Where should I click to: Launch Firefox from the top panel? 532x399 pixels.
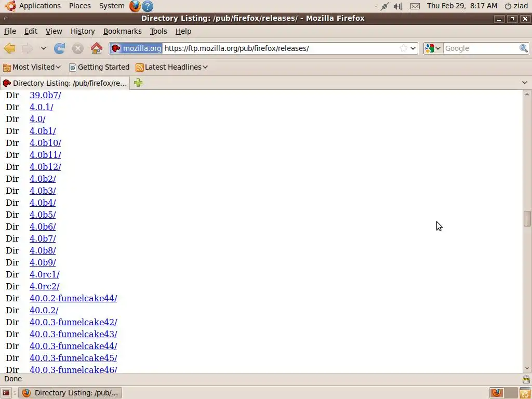click(x=135, y=6)
